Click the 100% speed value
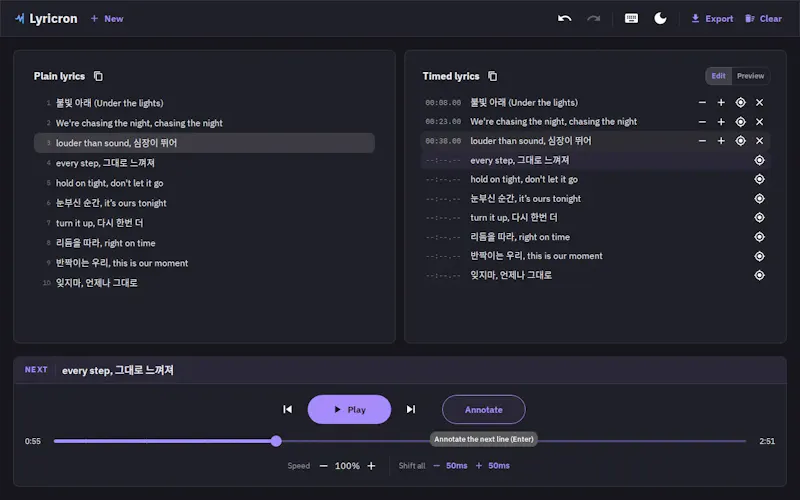This screenshot has height=500, width=800. [x=347, y=466]
